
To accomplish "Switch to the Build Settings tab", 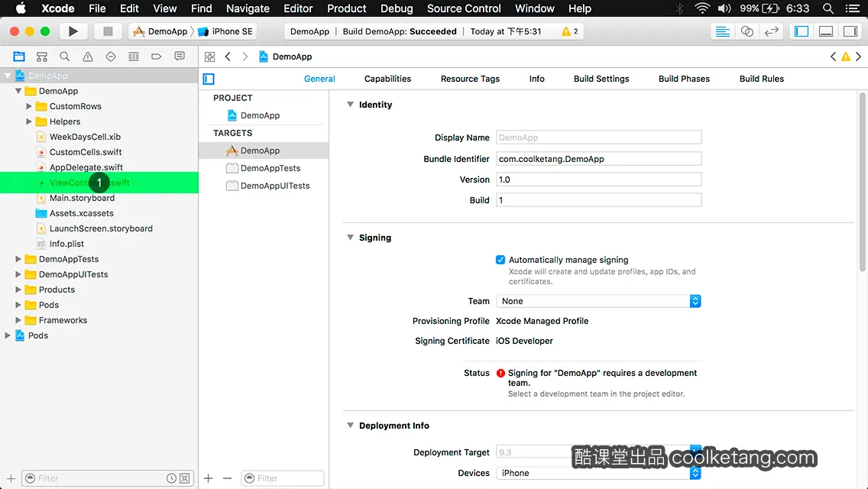I will pos(601,79).
